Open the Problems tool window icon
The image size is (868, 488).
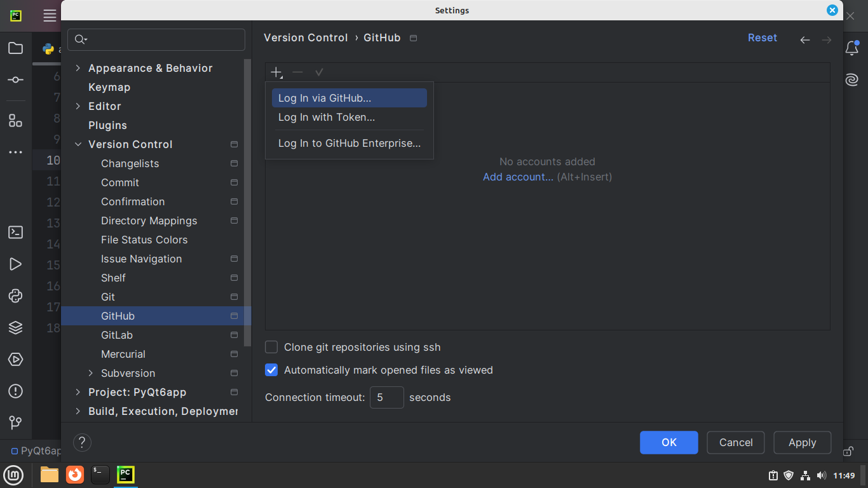pos(16,391)
